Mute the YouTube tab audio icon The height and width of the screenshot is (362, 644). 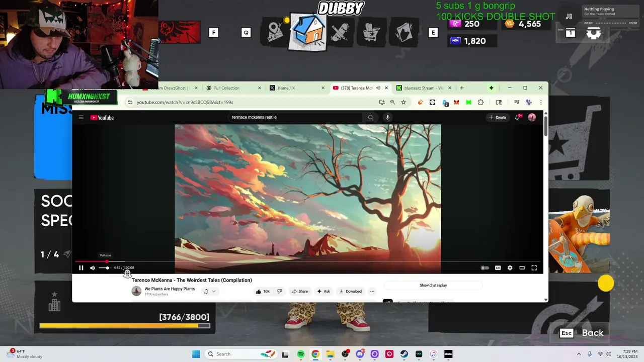[x=378, y=88]
